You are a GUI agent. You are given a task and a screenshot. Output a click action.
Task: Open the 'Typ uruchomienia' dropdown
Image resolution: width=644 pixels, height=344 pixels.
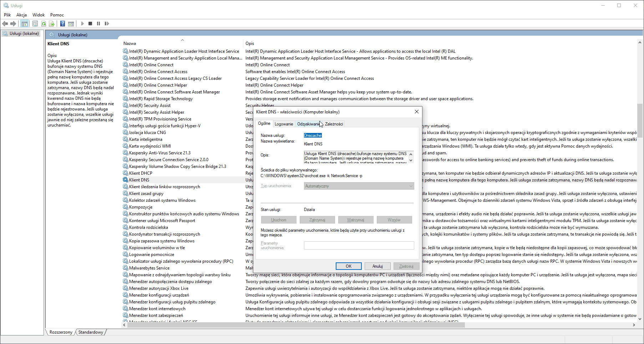click(x=359, y=186)
